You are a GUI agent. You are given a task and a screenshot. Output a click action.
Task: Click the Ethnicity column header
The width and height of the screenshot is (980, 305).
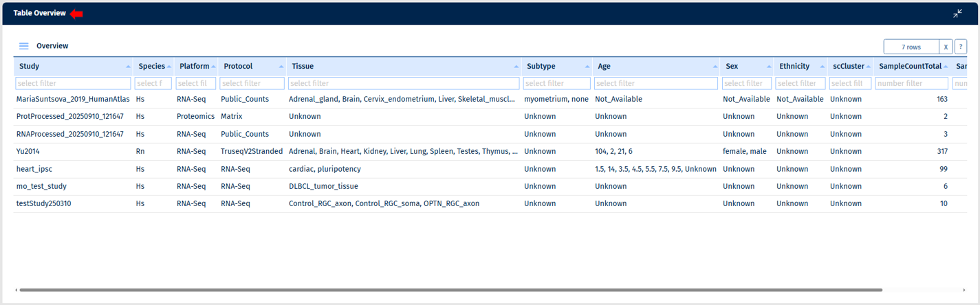794,67
